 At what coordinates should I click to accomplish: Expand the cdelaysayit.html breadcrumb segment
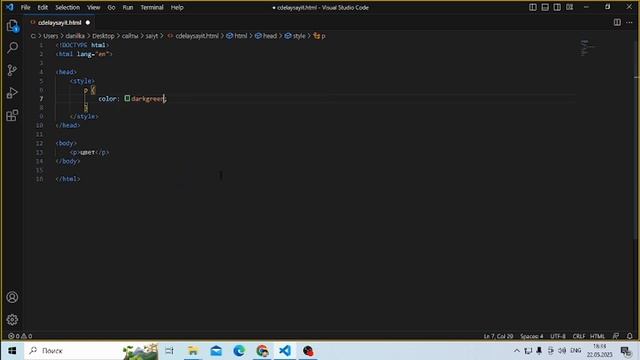(x=193, y=36)
